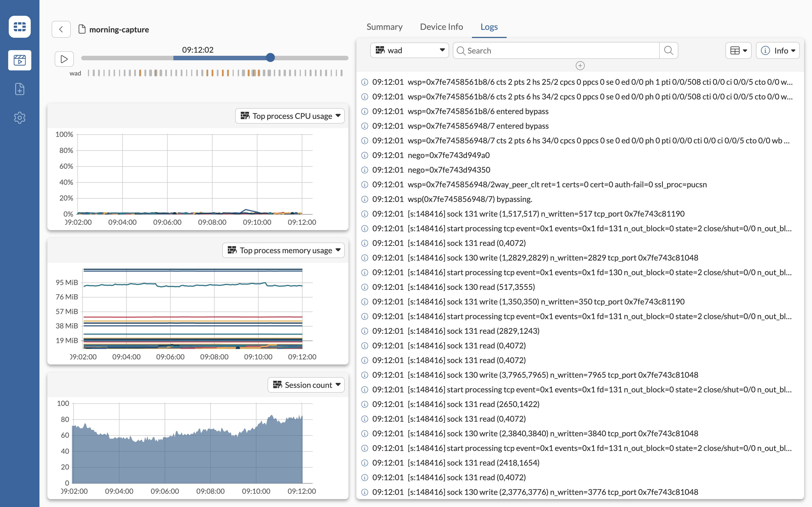
Task: Open the Device Info tab
Action: click(x=441, y=26)
